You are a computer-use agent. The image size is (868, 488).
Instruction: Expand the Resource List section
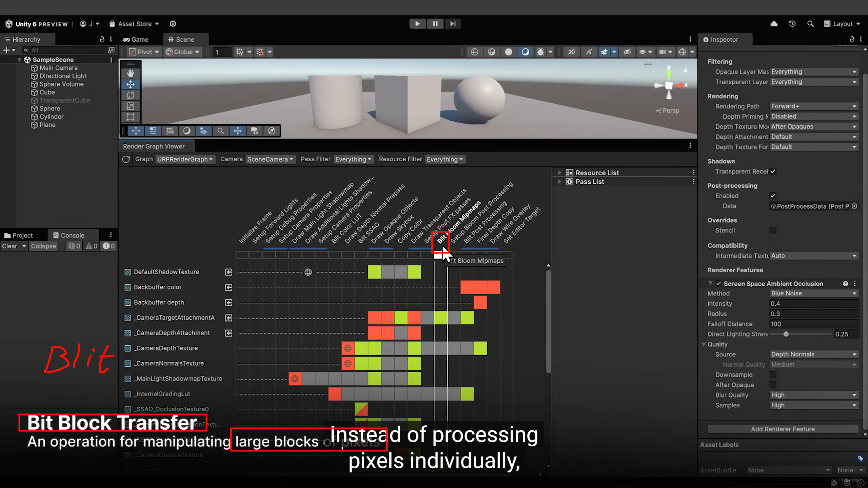[559, 173]
